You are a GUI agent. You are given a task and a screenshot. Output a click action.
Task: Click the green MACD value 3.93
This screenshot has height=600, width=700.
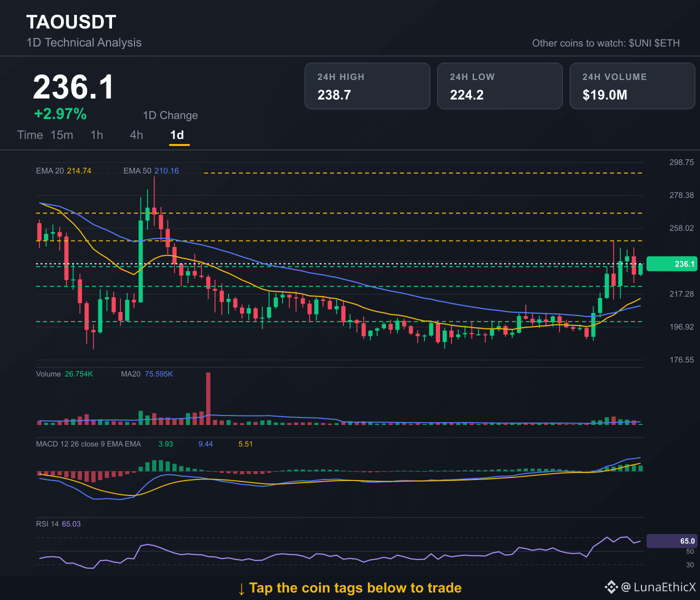[165, 444]
